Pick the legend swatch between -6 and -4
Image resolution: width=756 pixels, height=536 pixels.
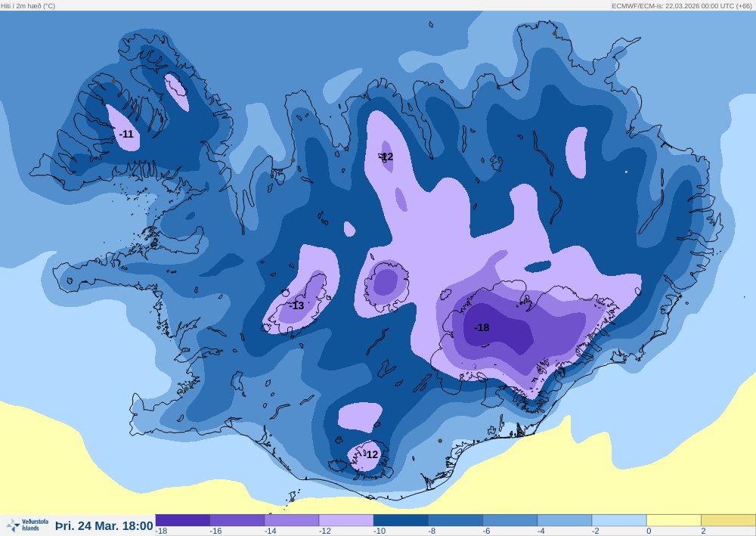tap(510, 520)
